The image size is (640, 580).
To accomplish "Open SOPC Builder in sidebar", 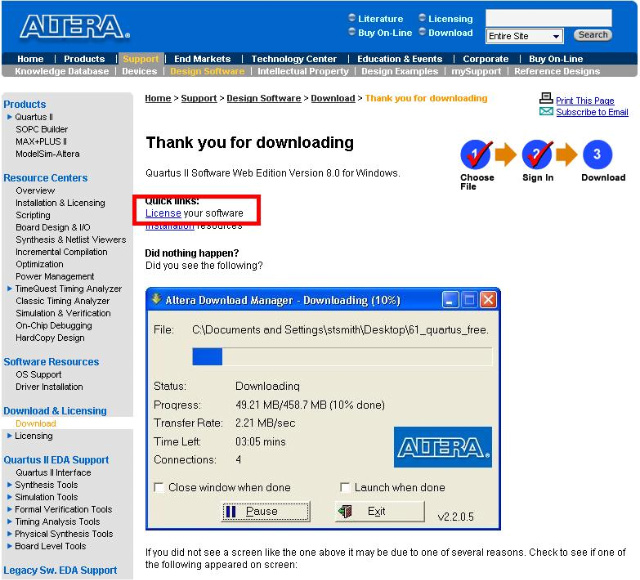I will click(x=42, y=129).
